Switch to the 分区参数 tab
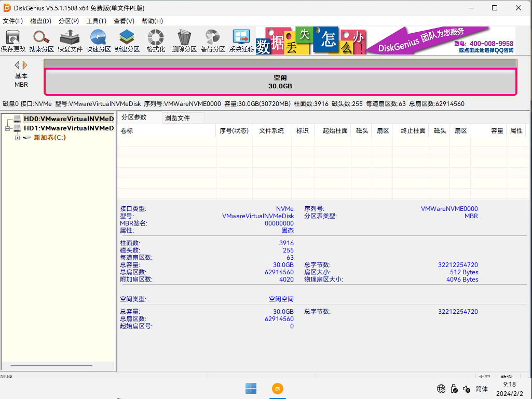The image size is (532, 399). pyautogui.click(x=134, y=117)
